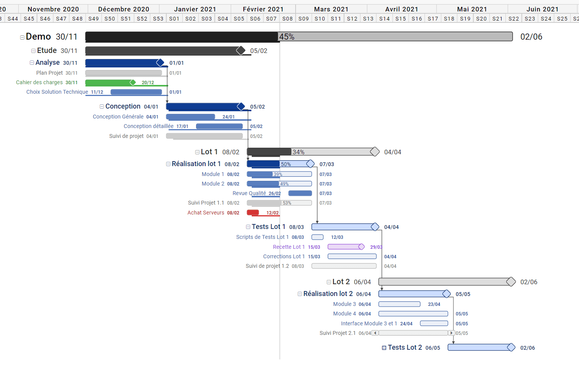Click the diamond ending the Conception bar
The width and height of the screenshot is (579, 392).
(241, 106)
